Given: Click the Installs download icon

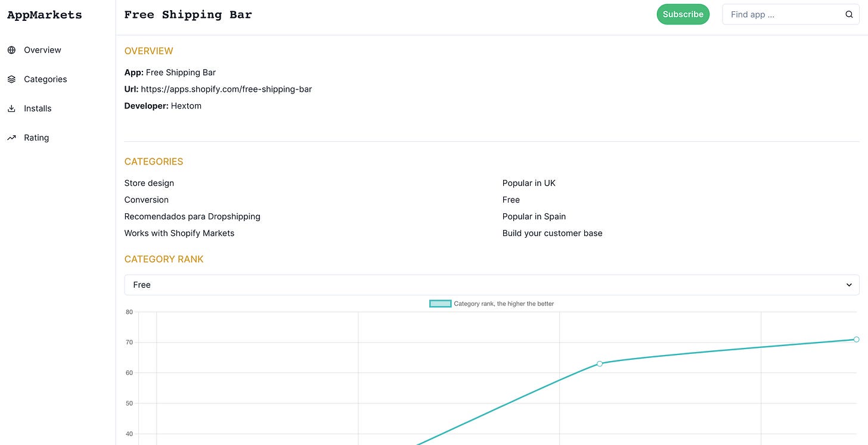Looking at the screenshot, I should (11, 108).
